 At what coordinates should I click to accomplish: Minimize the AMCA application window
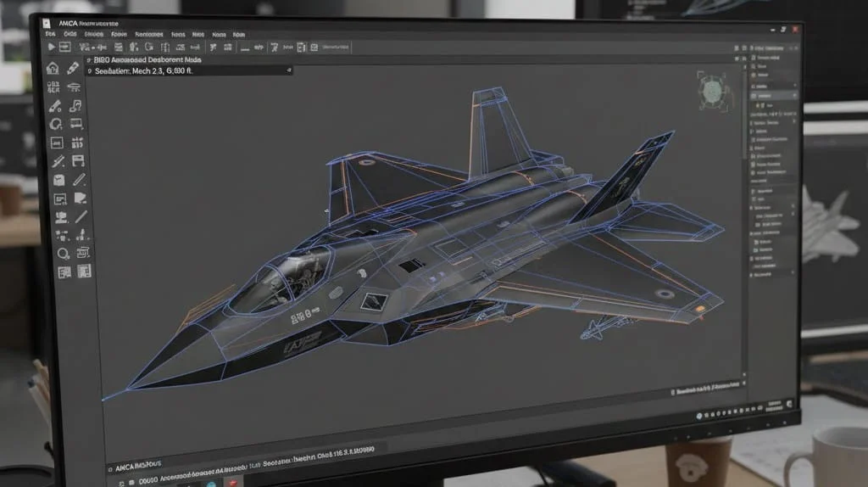pyautogui.click(x=772, y=29)
